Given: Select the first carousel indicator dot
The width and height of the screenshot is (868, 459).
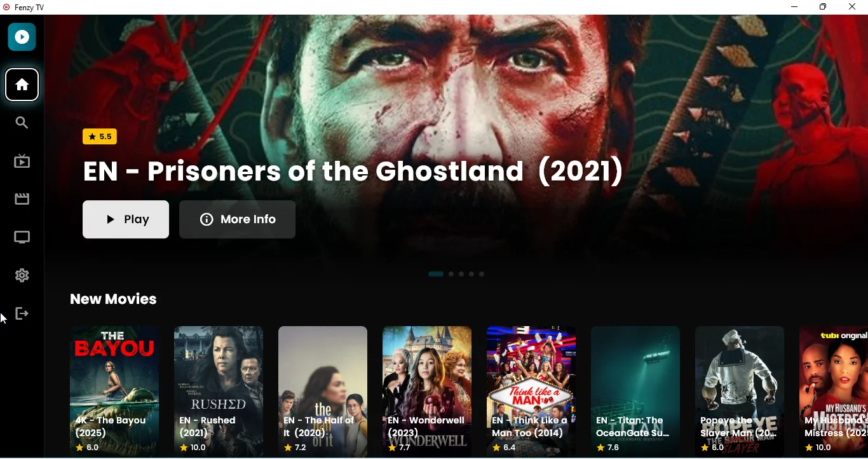Looking at the screenshot, I should (436, 275).
